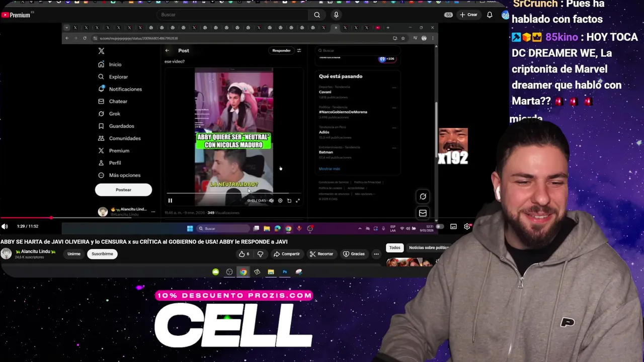This screenshot has height=362, width=644.
Task: Open Grok in the X sidebar
Action: pyautogui.click(x=109, y=114)
